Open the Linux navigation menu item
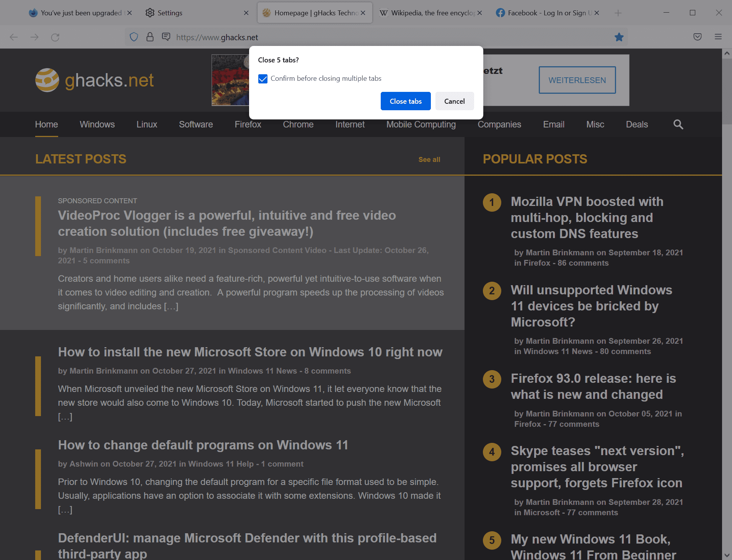Screen dimensions: 732x560 coord(147,124)
